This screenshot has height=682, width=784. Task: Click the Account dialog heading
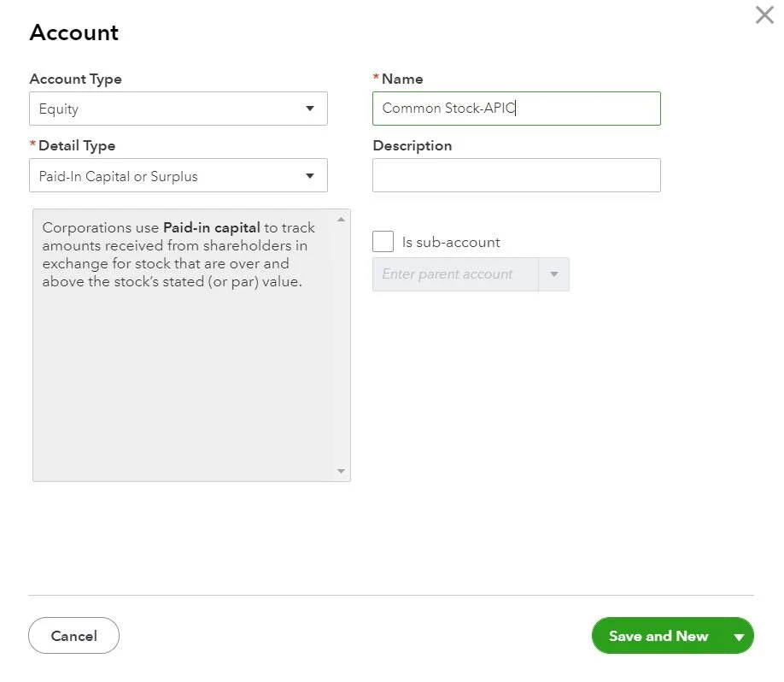click(x=73, y=33)
